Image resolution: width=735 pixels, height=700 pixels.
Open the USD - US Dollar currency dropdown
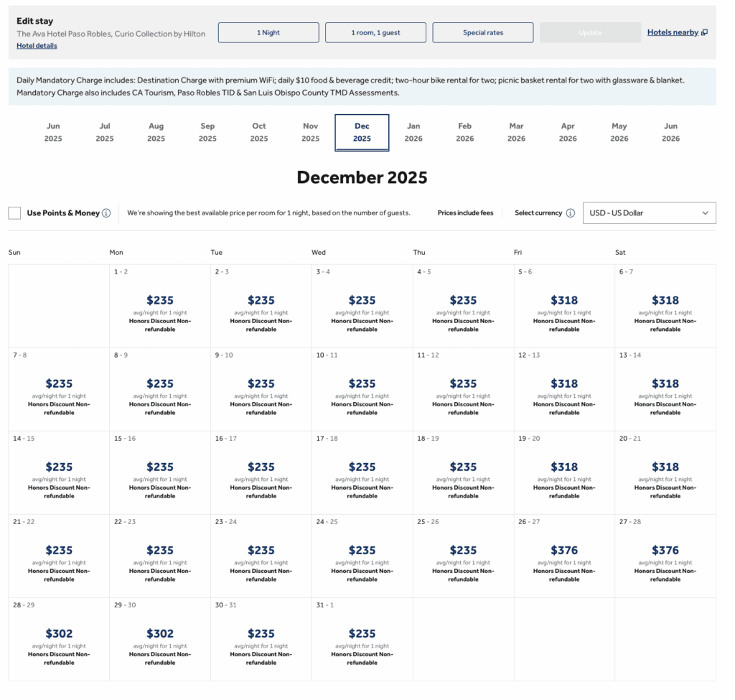(x=650, y=213)
